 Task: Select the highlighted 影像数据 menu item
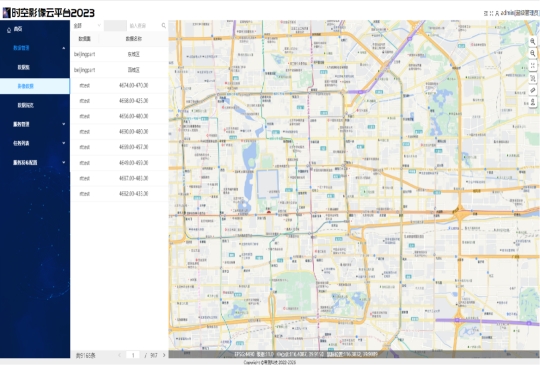[x=34, y=86]
